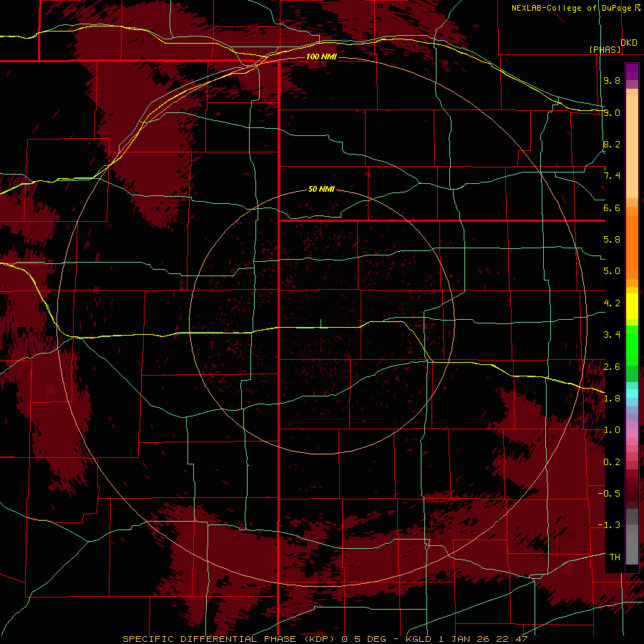
Task: Click the 8.2 value on color scale
Action: click(x=612, y=144)
